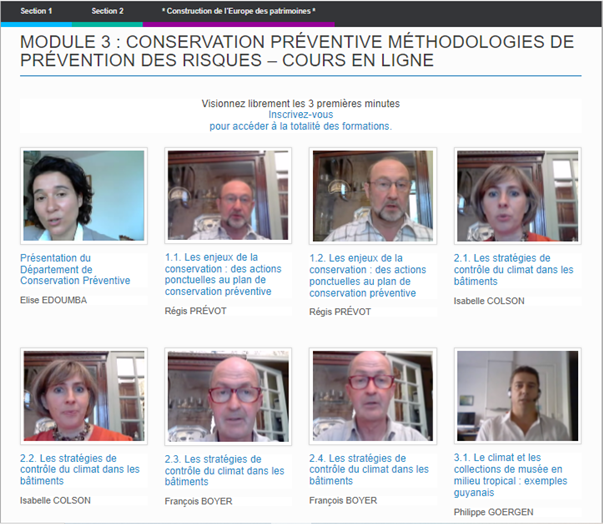Open the 1.1 Régis PRÉVOT video thumbnail

228,196
